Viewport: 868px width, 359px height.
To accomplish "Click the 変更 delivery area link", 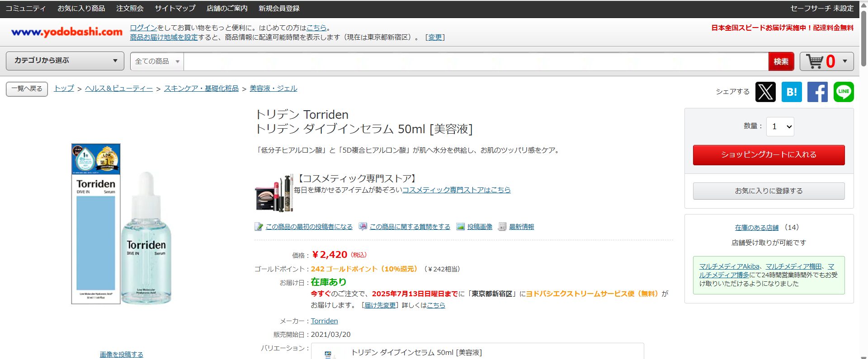I will click(x=435, y=37).
